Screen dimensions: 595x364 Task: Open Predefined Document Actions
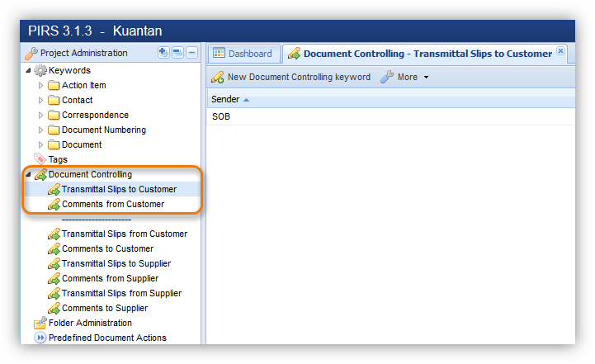pyautogui.click(x=107, y=338)
